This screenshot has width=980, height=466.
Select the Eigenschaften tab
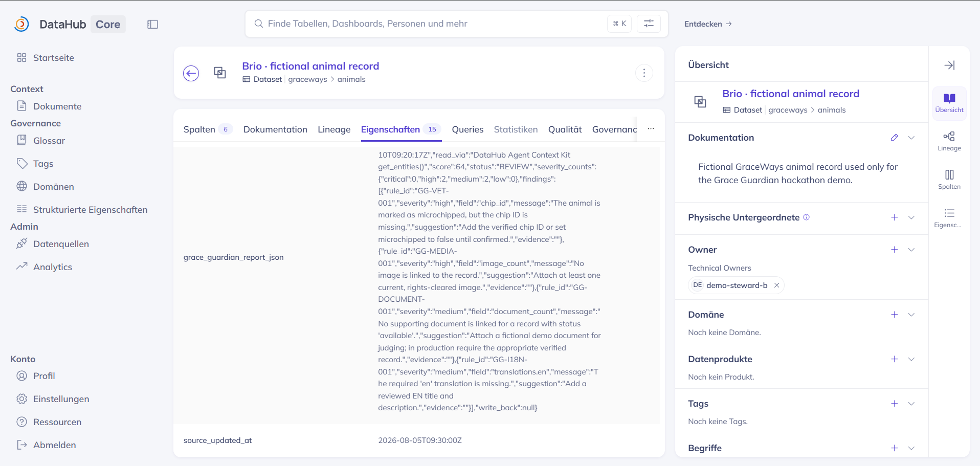pos(401,129)
